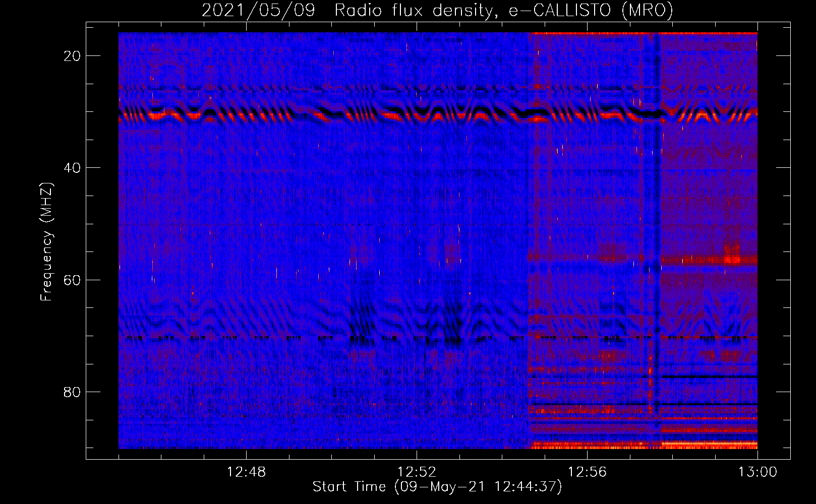Click the 12:52 time tick label
Screen dimensions: 816x504
(x=417, y=472)
